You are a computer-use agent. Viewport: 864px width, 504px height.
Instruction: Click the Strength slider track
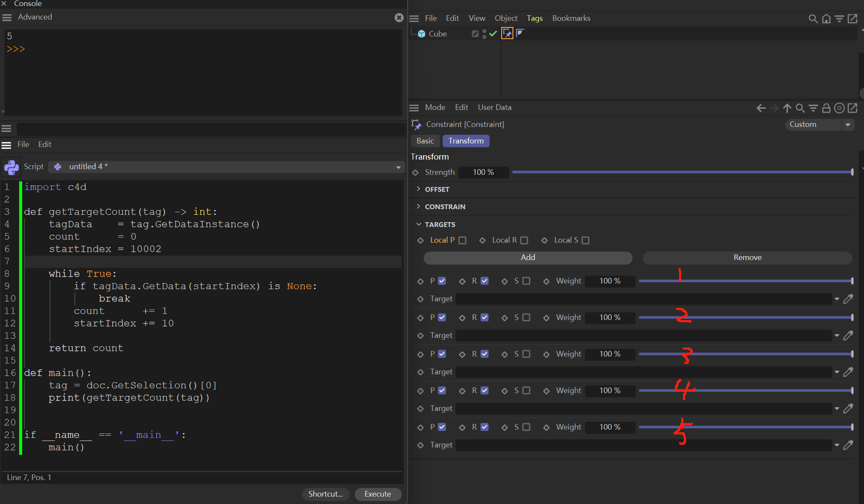point(683,173)
